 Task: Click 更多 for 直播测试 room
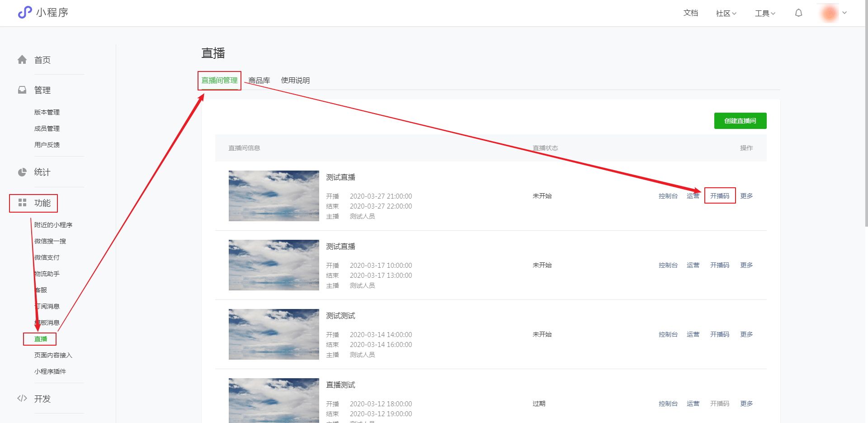click(746, 404)
